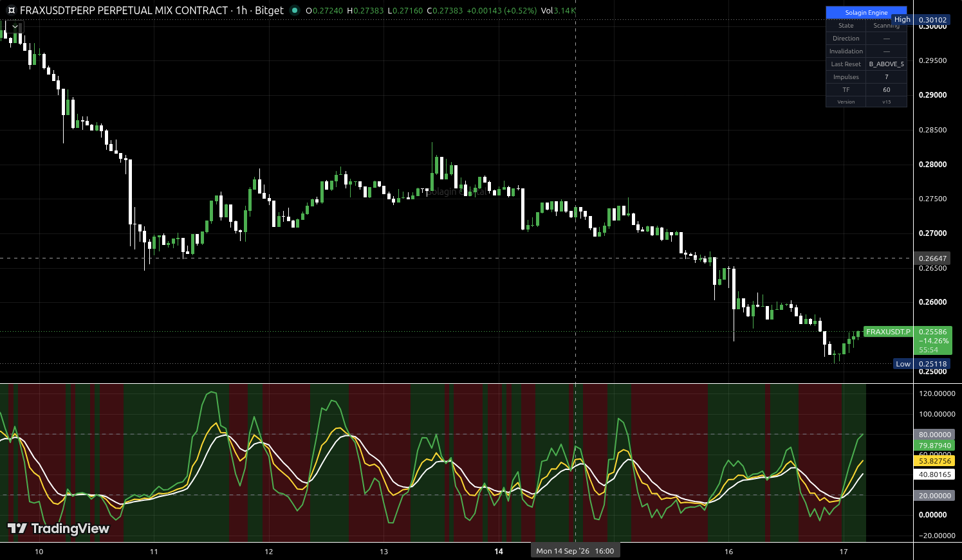Click the 100.00000 indicator axis value
This screenshot has height=560, width=962.
936,414
